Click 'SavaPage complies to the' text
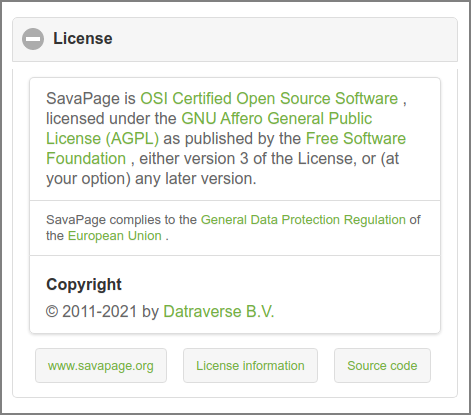This screenshot has height=415, width=471. pos(121,220)
